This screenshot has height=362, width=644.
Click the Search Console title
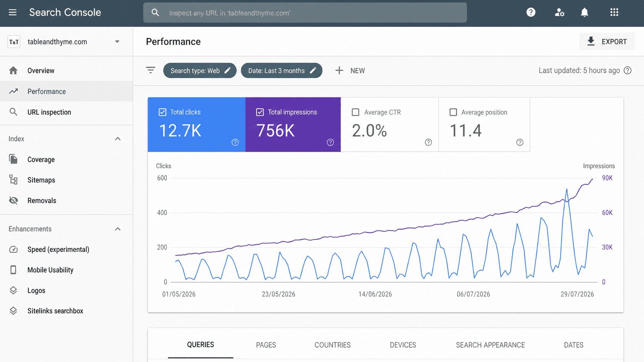click(65, 12)
